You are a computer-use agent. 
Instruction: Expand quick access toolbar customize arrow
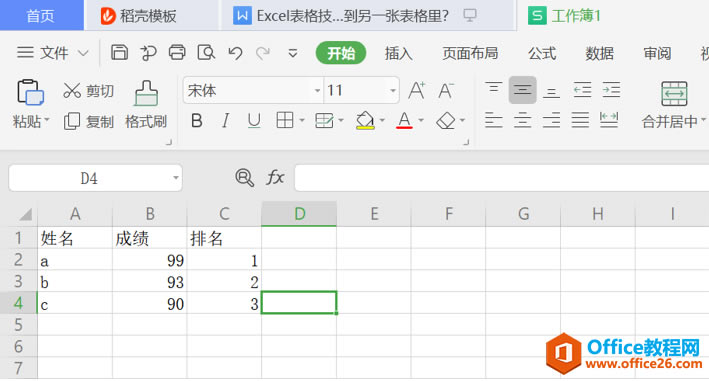[x=293, y=53]
